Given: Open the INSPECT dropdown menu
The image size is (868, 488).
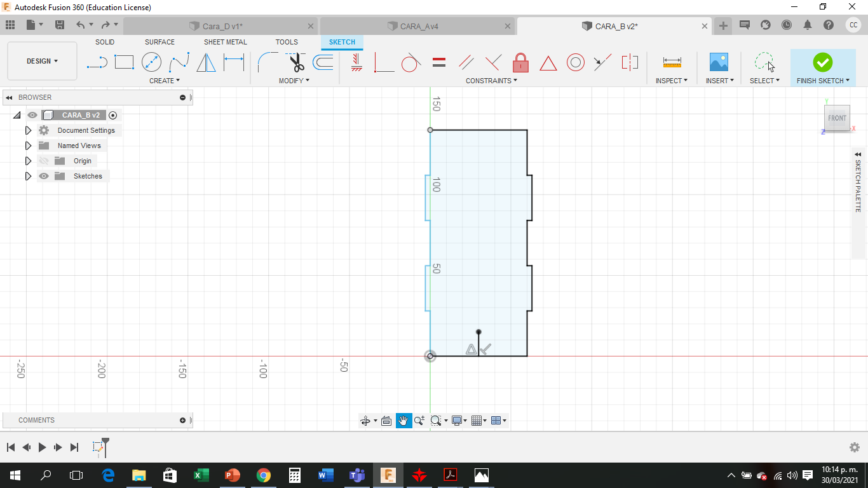Looking at the screenshot, I should 672,81.
